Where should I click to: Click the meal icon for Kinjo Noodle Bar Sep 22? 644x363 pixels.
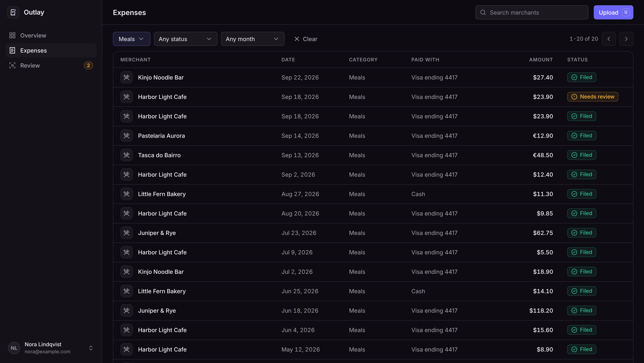pyautogui.click(x=127, y=77)
